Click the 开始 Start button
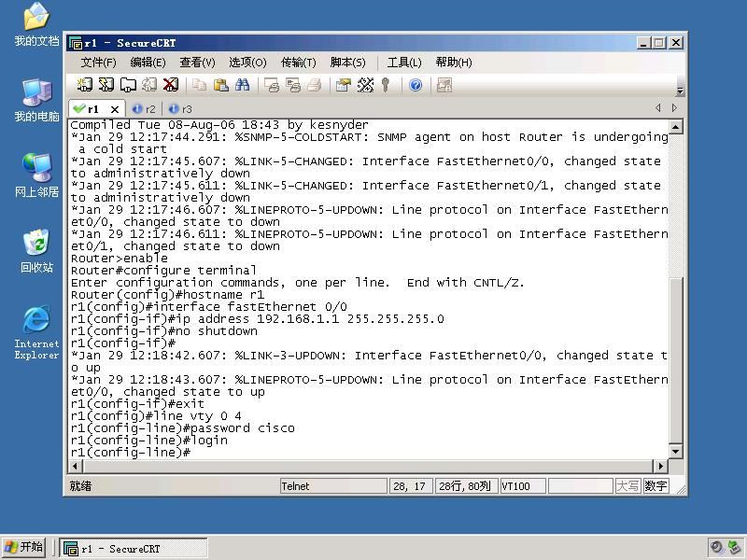 point(24,547)
